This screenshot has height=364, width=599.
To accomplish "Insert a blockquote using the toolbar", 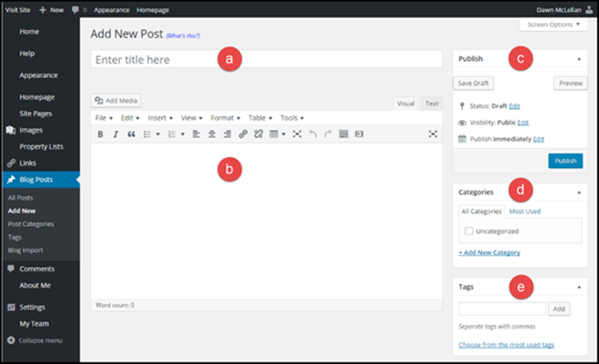I will 132,134.
